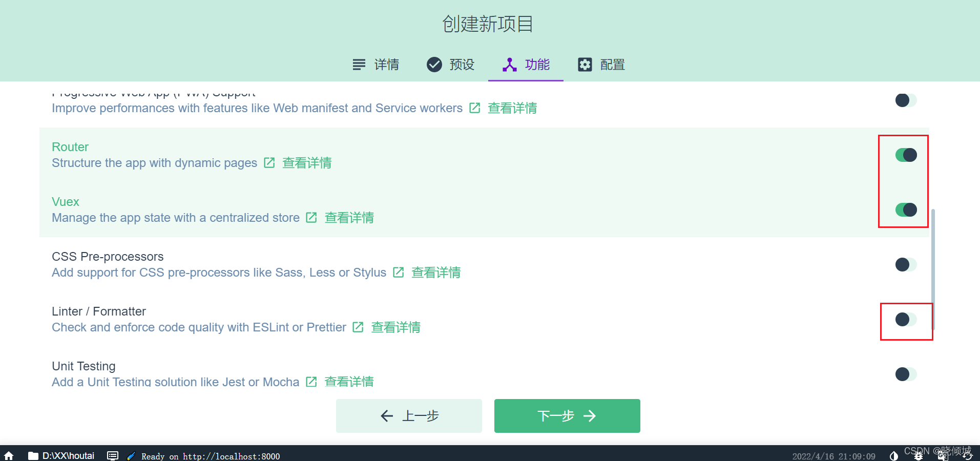Screen dimensions: 980x461
Task: Click the 预设 checkmark circle icon
Action: (x=434, y=65)
